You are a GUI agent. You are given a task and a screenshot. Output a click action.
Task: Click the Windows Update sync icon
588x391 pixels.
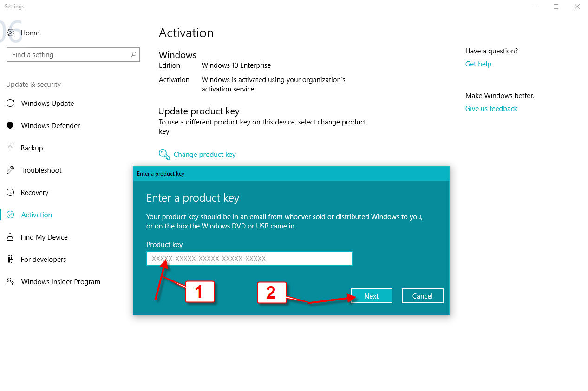pos(10,104)
